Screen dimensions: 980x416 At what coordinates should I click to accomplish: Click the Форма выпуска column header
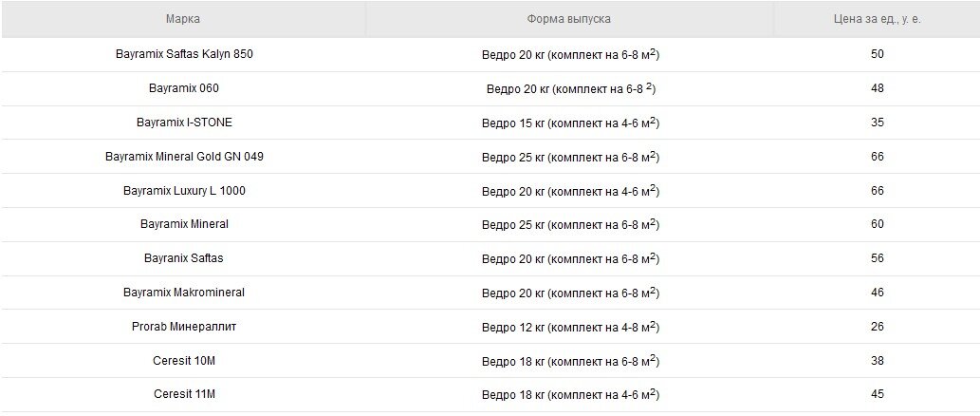(569, 19)
